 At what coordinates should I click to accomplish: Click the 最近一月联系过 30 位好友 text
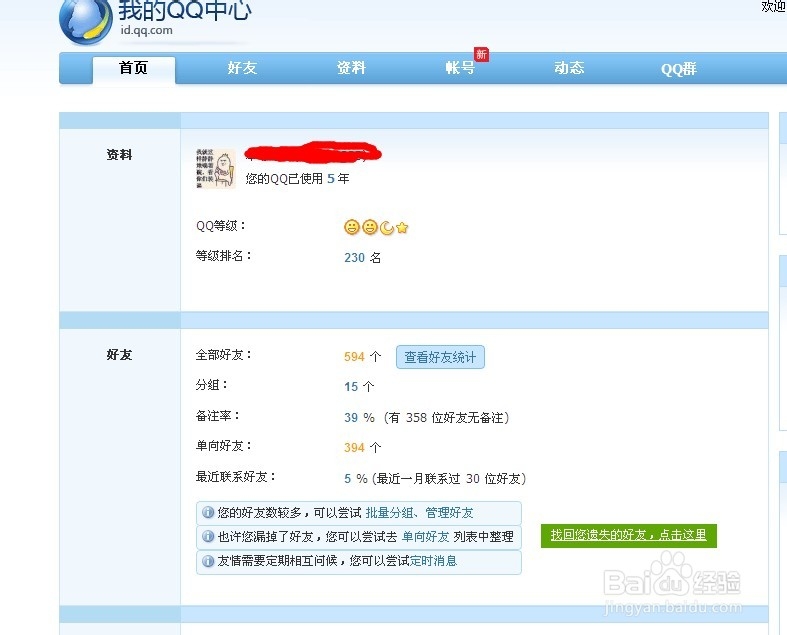click(449, 479)
